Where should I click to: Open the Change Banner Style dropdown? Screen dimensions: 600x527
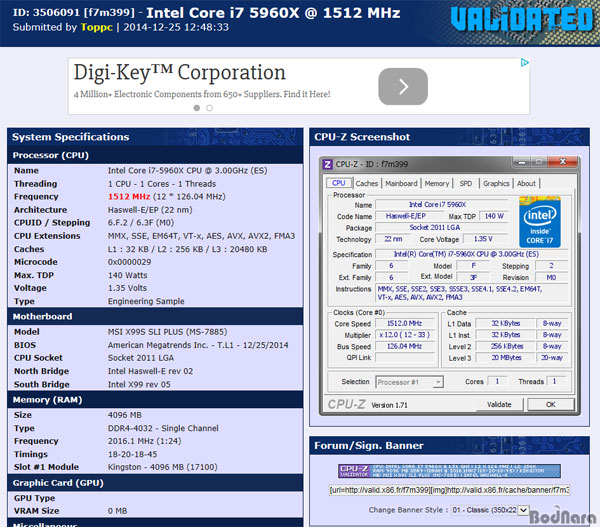[490, 510]
